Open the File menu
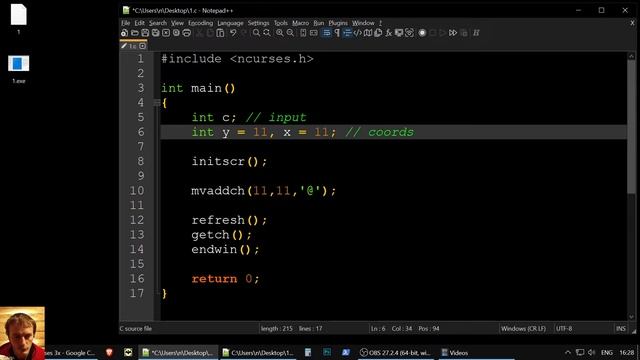Screen dimensions: 640x360 (x=126, y=23)
